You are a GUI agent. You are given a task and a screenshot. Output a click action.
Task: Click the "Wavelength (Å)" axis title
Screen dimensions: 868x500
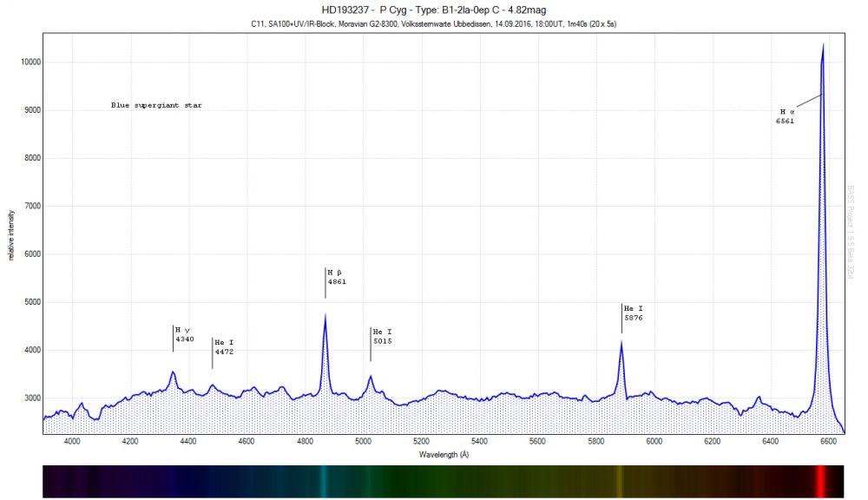(444, 455)
